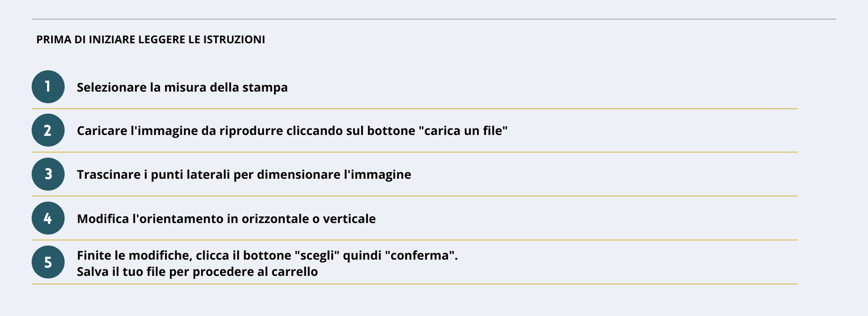Click the "Caricare l'immagine da riprodurre" instruction text
Screen dimensions: 868x316
click(x=292, y=131)
